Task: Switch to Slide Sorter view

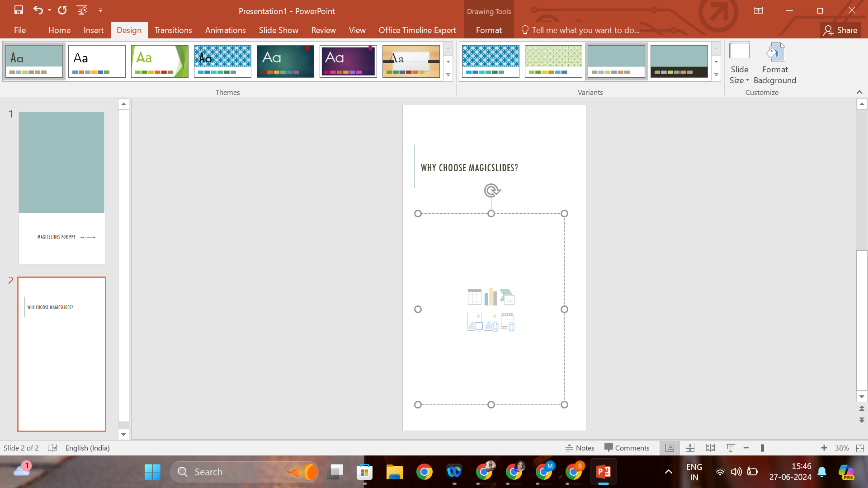Action: [690, 448]
